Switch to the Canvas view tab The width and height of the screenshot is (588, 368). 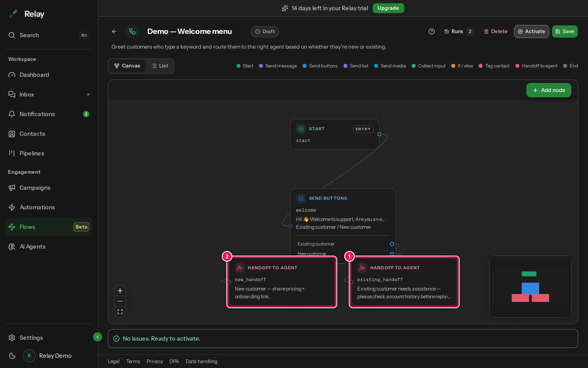click(127, 66)
